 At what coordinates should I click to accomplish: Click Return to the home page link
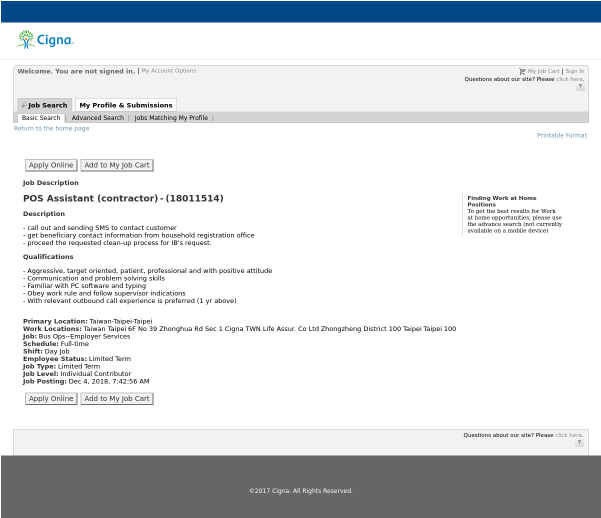[51, 128]
